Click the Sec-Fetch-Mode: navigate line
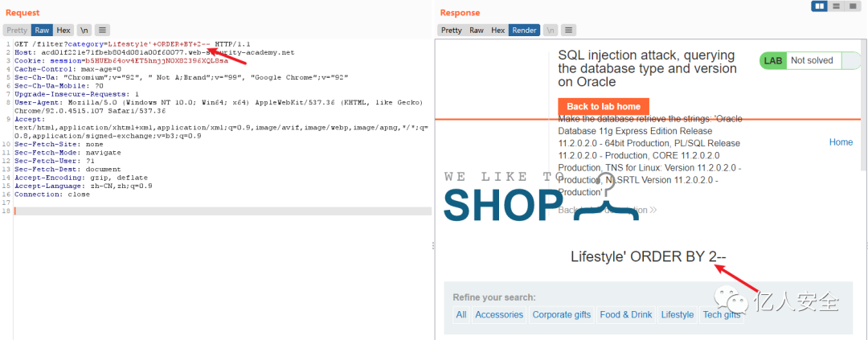Image resolution: width=868 pixels, height=340 pixels. pos(68,152)
